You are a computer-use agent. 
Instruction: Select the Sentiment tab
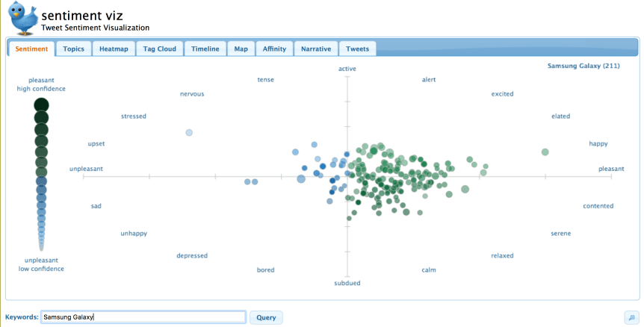[31, 49]
